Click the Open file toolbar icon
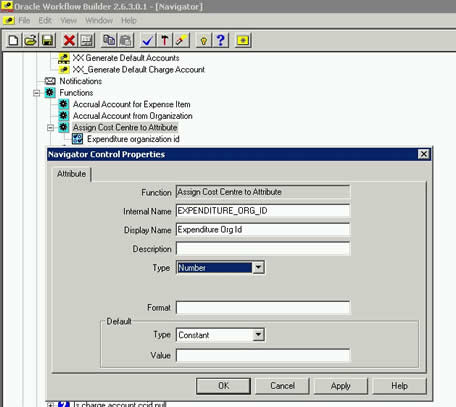The image size is (456, 407). pyautogui.click(x=30, y=40)
